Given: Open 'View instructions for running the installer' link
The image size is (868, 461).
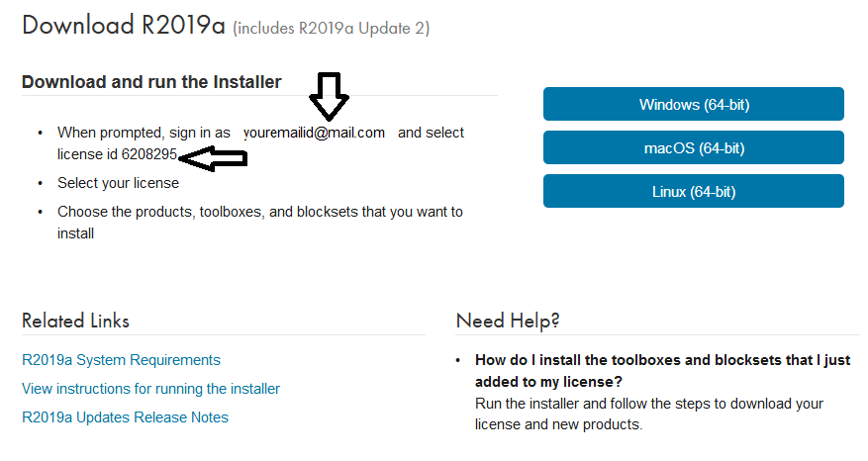Looking at the screenshot, I should tap(150, 389).
